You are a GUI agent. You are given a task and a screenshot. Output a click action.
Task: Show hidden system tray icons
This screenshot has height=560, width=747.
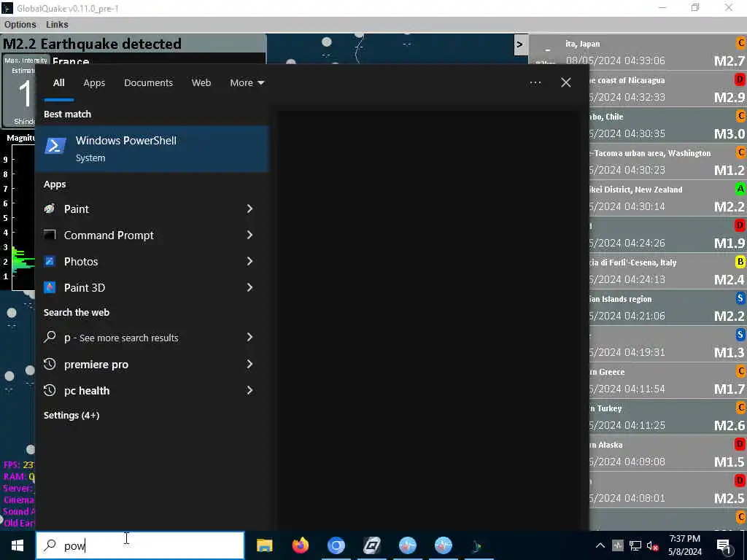[600, 545]
